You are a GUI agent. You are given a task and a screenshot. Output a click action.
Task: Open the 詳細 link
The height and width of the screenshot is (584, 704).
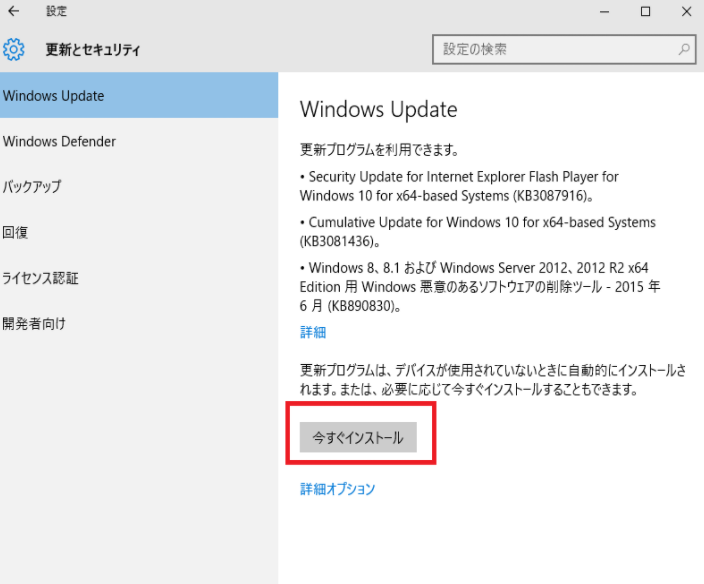[312, 333]
